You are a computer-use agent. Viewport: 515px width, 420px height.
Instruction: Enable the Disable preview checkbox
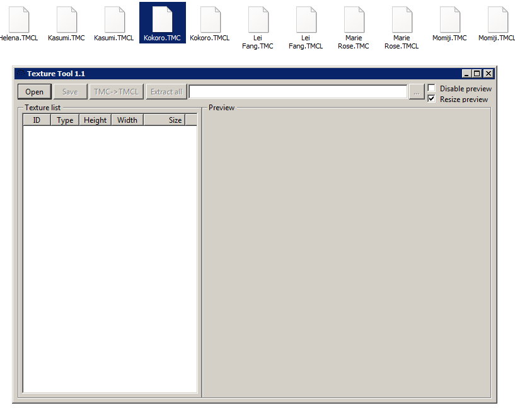[x=432, y=88]
